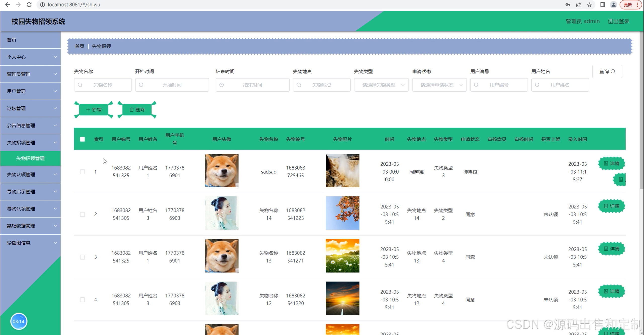Check the checkbox for row 1
This screenshot has height=335, width=644.
pyautogui.click(x=82, y=172)
